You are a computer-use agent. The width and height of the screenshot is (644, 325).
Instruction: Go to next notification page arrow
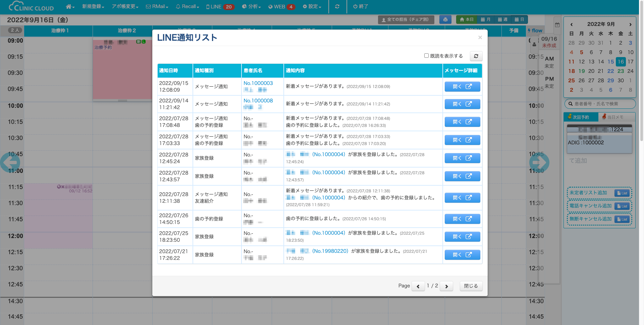pyautogui.click(x=446, y=286)
